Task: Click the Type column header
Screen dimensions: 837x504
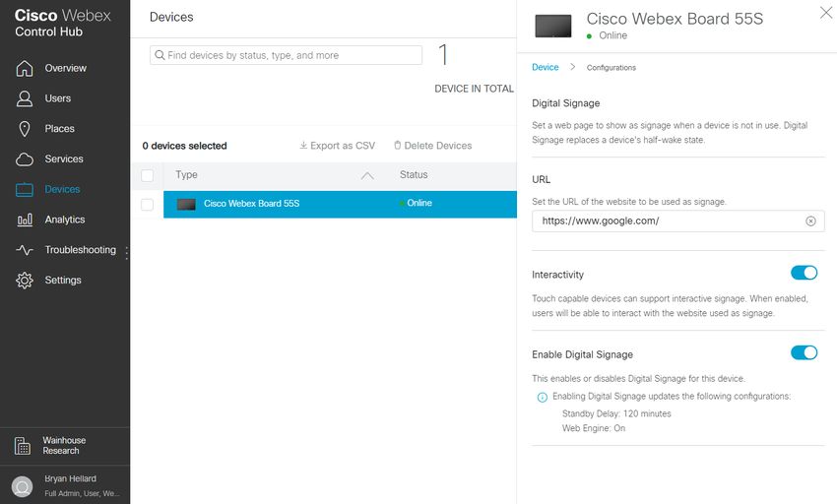Action: point(186,174)
